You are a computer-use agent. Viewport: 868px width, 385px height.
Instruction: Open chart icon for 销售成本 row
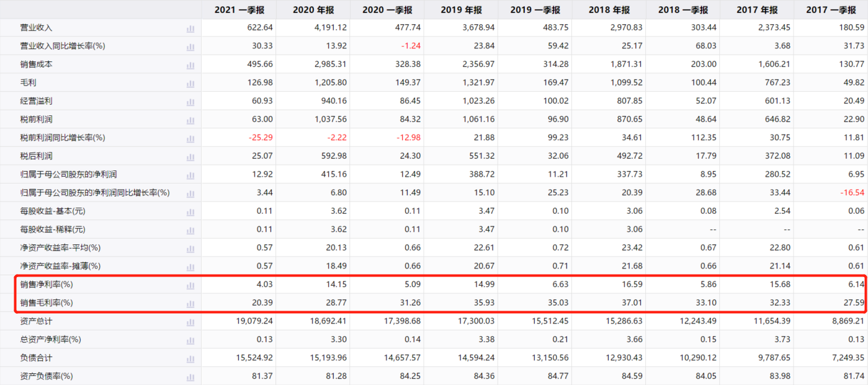(x=190, y=65)
